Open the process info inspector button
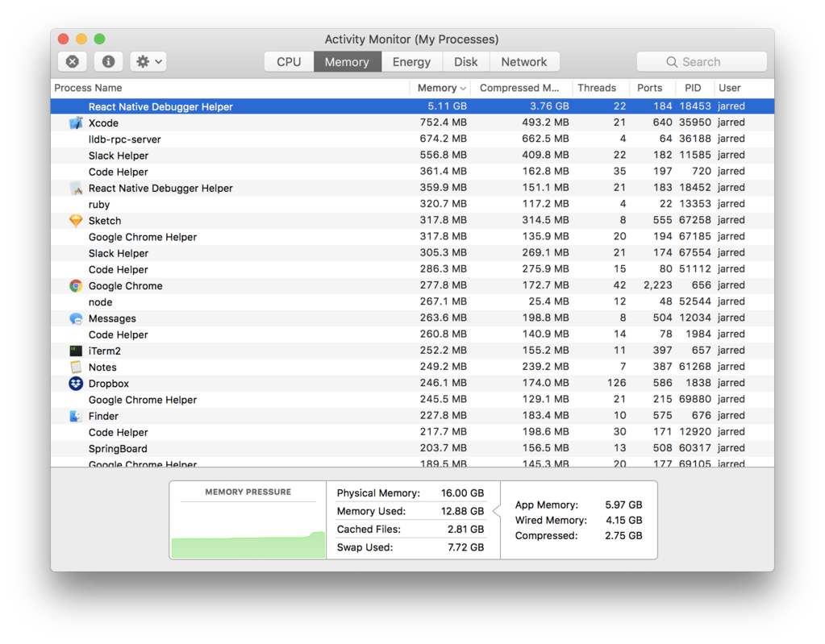 tap(108, 61)
